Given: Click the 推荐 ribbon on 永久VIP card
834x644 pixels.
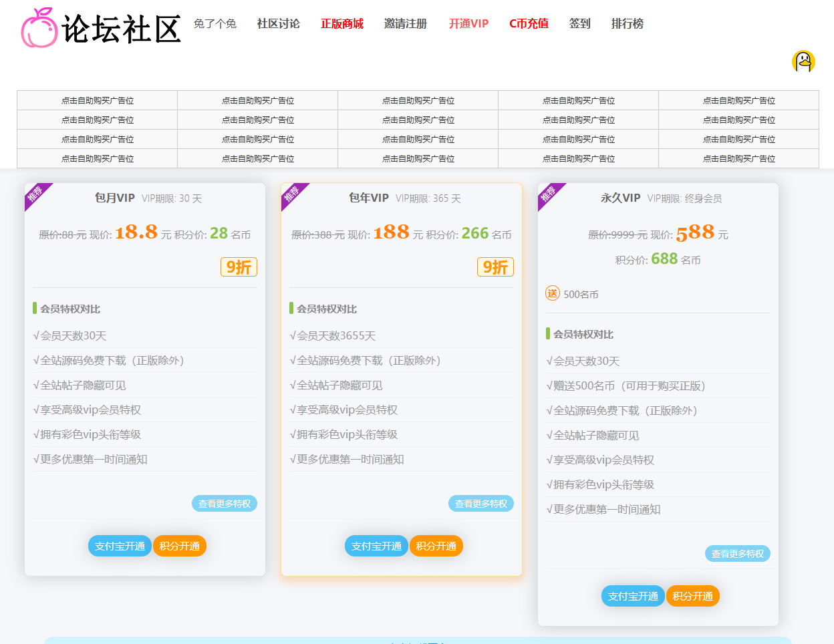Looking at the screenshot, I should click(549, 194).
